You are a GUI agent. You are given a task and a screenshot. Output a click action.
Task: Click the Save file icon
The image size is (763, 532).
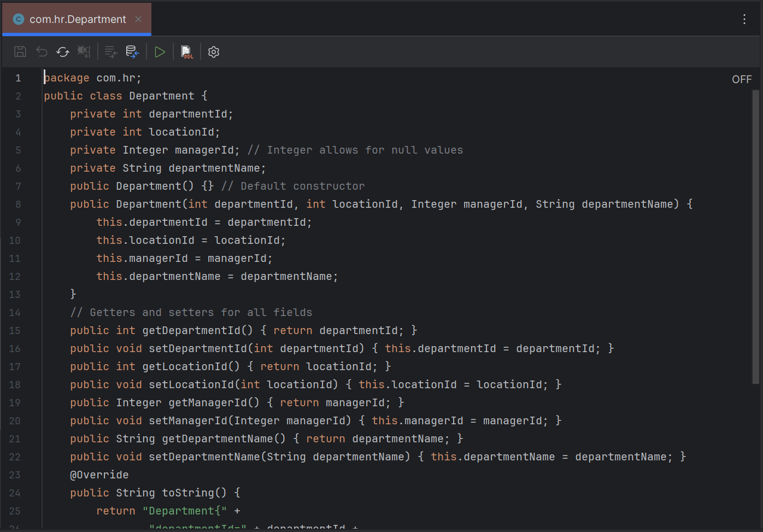coord(20,51)
